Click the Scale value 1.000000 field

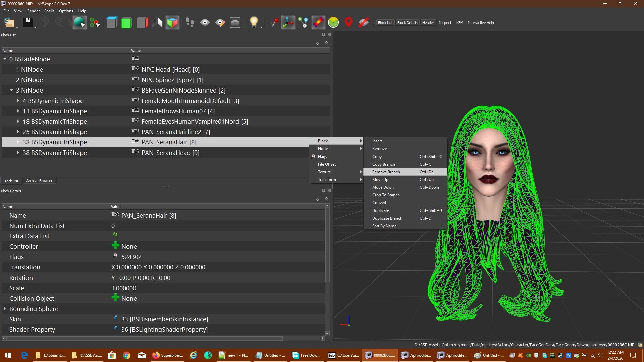coord(124,288)
